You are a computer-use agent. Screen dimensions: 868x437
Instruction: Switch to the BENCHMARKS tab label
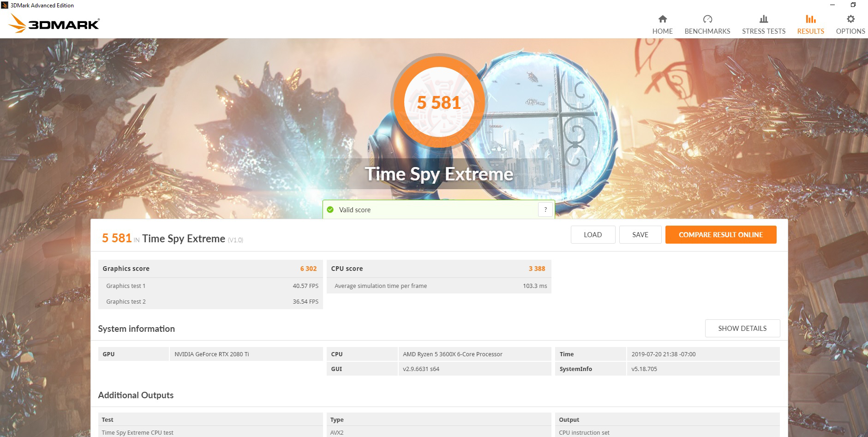click(x=707, y=31)
